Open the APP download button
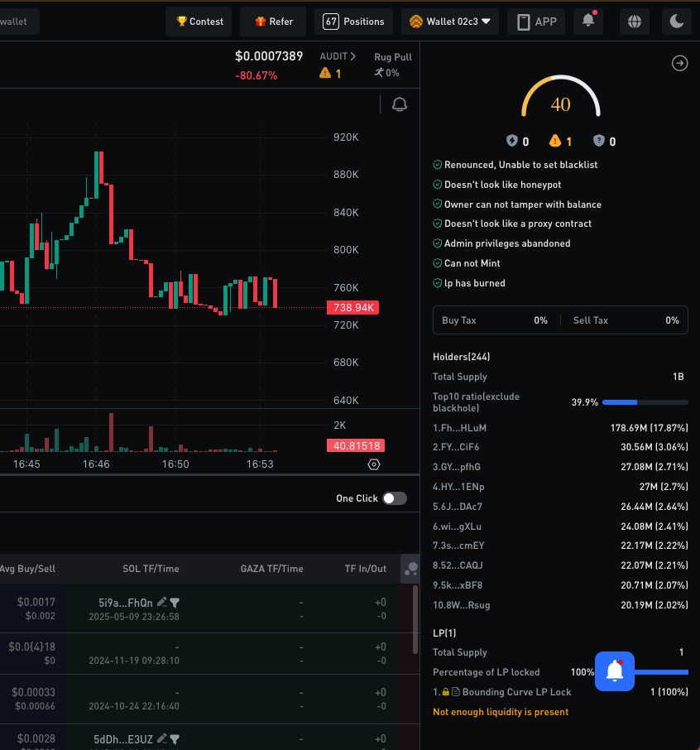 click(536, 22)
